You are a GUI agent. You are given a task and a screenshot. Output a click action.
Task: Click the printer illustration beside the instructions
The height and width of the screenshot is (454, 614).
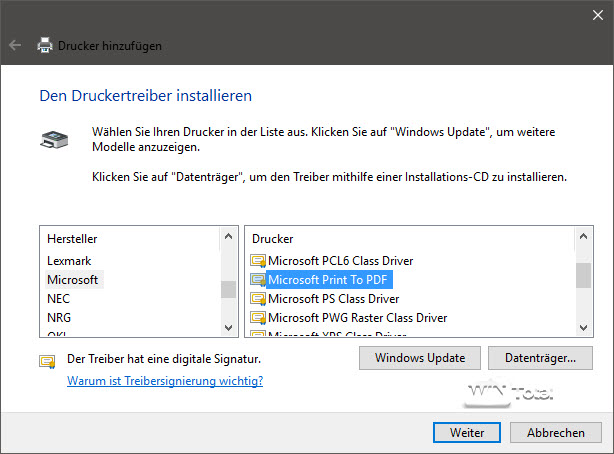click(x=54, y=140)
